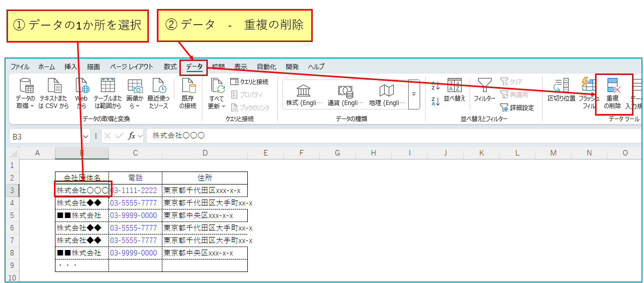Open the Name Box dropdown arrow
This screenshot has width=644, height=283.
[x=86, y=136]
